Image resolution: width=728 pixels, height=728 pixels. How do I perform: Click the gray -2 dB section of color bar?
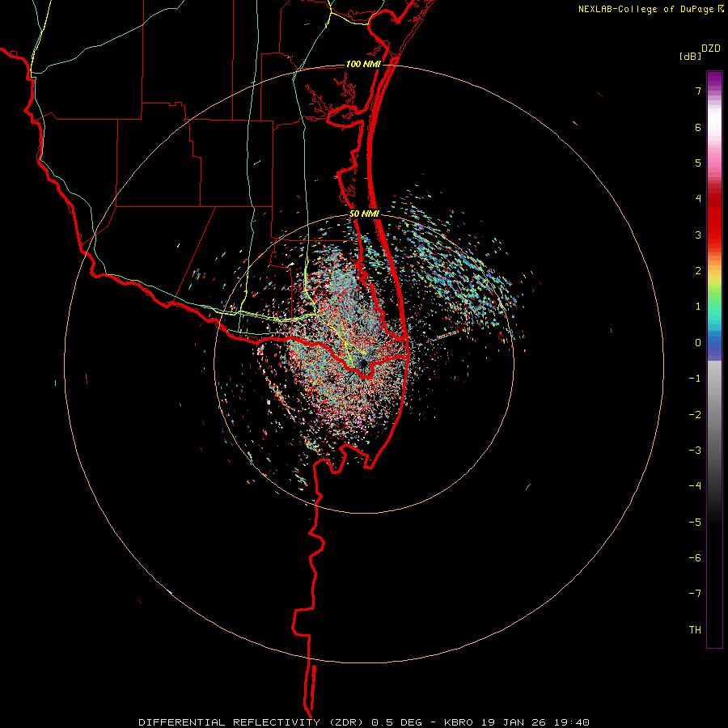tap(714, 415)
